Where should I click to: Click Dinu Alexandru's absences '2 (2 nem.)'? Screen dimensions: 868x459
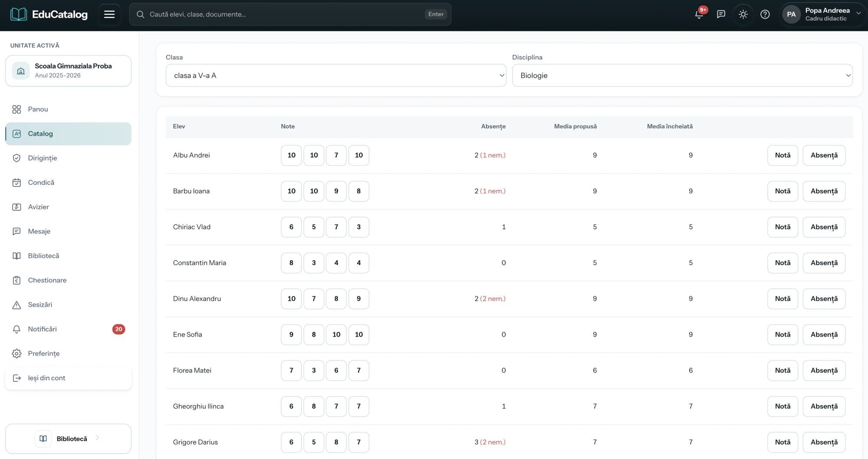pyautogui.click(x=490, y=299)
